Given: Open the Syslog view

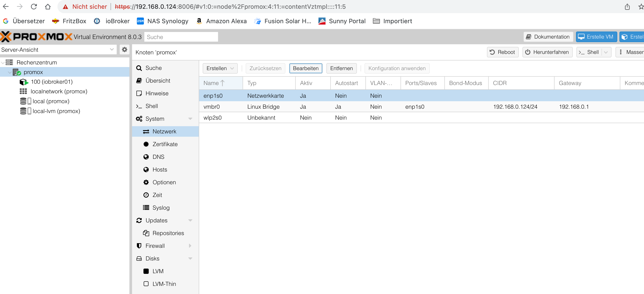Looking at the screenshot, I should (x=161, y=207).
